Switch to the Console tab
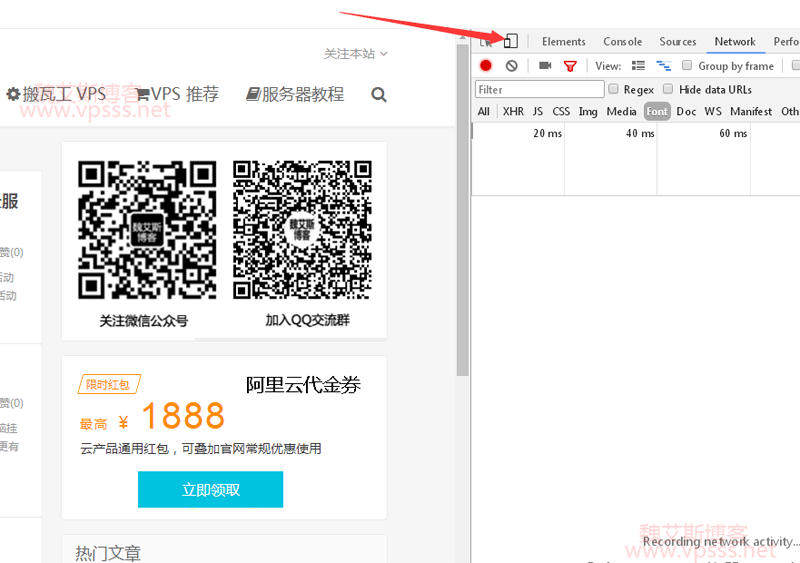Screen dimensions: 800x563 pos(622,42)
